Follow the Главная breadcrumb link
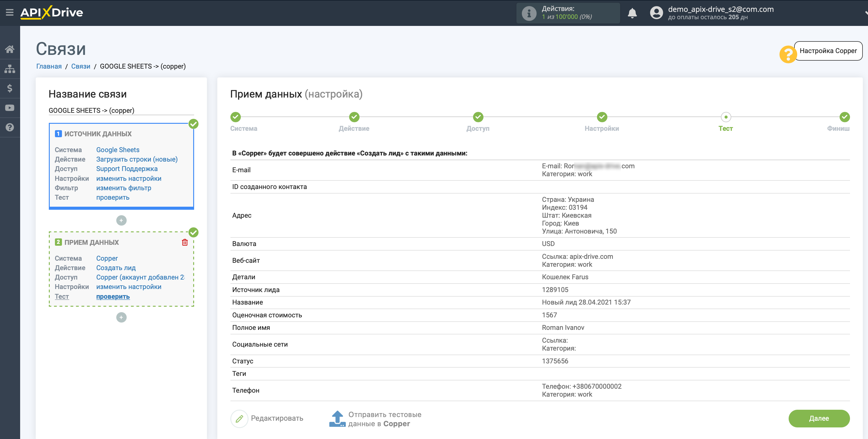Screen dimensions: 868x439 (x=49, y=66)
